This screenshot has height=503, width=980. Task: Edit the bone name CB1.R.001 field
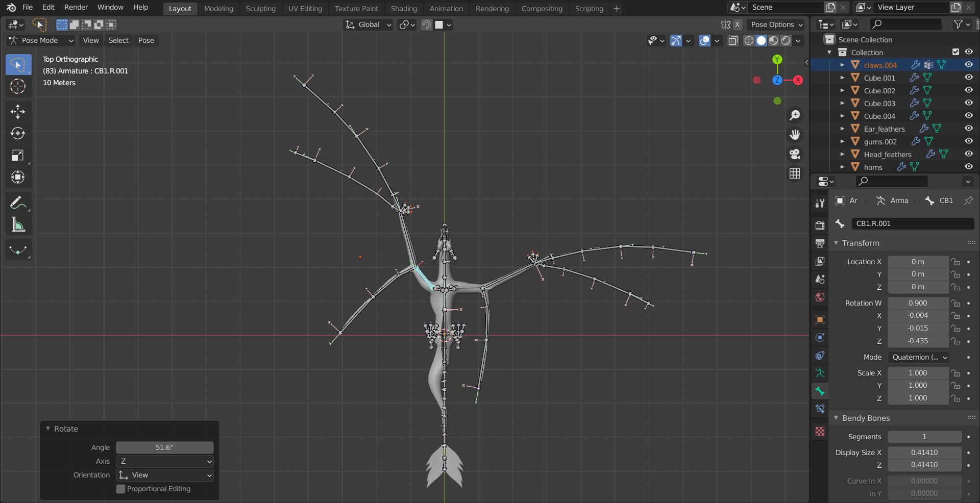coord(913,223)
